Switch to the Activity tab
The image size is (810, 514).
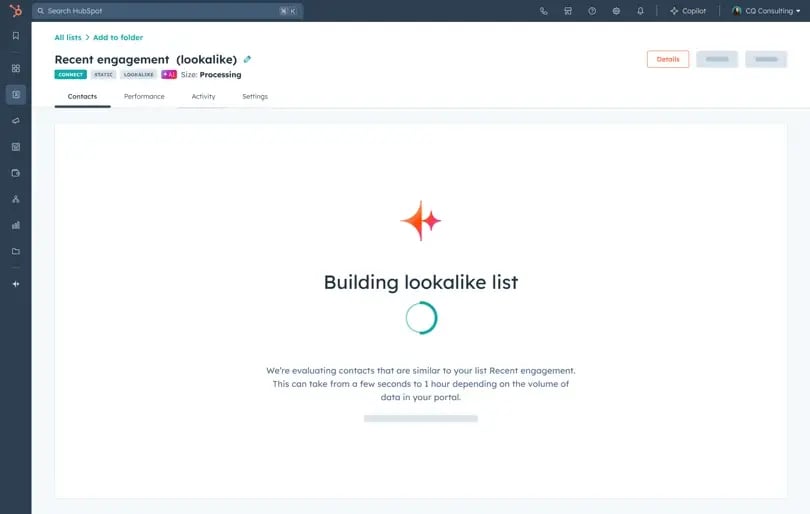pyautogui.click(x=203, y=97)
